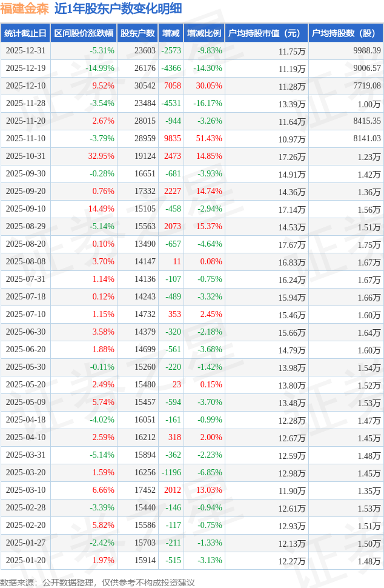
Task: Click the 2025-01-20 date cell
Action: (x=25, y=561)
